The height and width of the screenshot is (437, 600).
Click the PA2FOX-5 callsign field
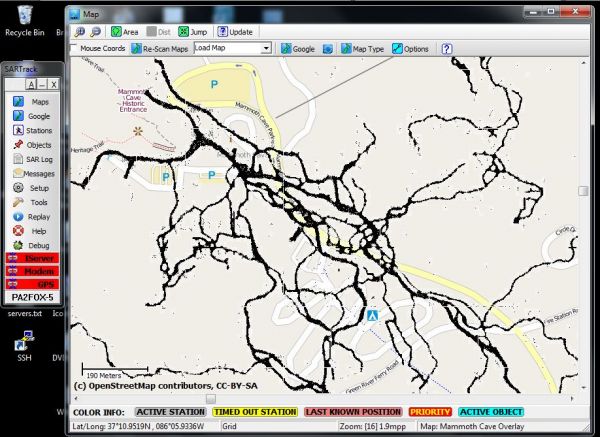[33, 297]
